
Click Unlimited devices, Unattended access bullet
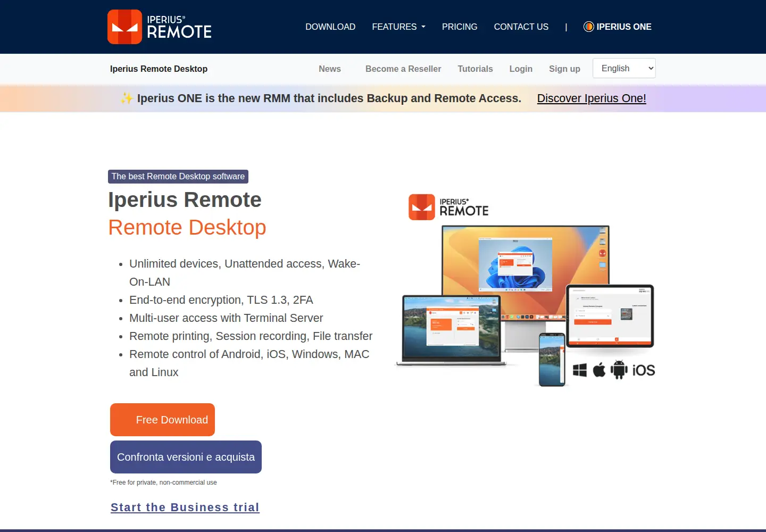click(245, 273)
